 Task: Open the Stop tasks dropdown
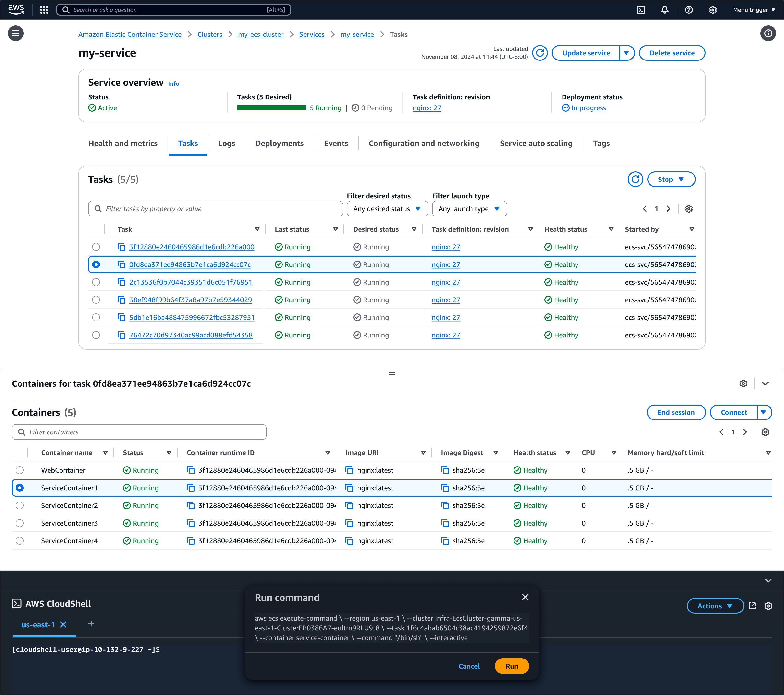[x=671, y=180]
